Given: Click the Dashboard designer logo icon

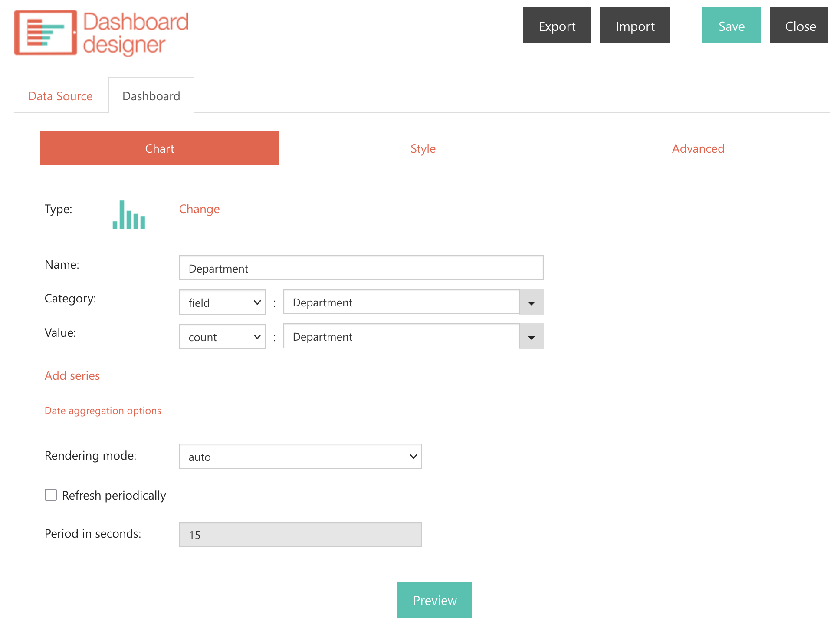Looking at the screenshot, I should pos(46,33).
